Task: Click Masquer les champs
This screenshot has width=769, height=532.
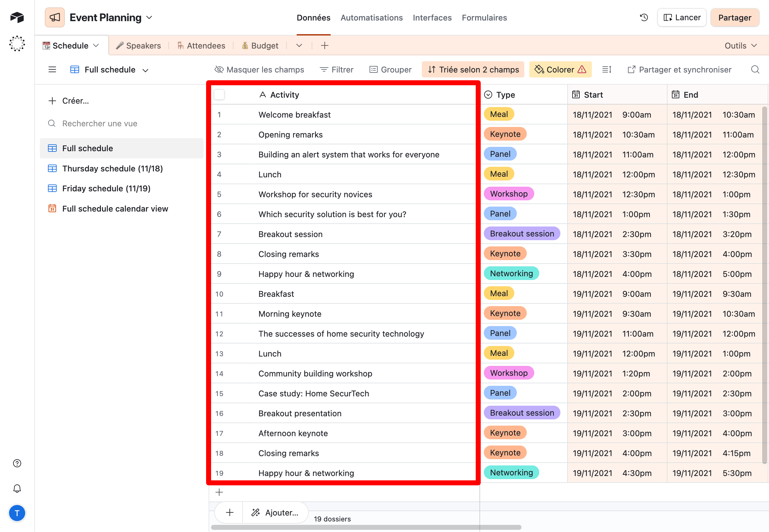Action: (259, 70)
